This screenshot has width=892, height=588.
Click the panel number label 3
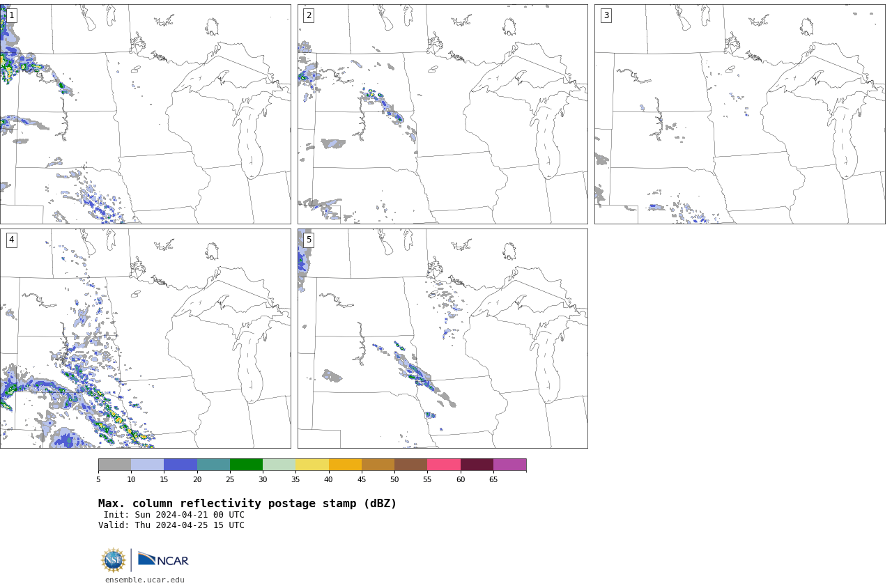point(606,15)
